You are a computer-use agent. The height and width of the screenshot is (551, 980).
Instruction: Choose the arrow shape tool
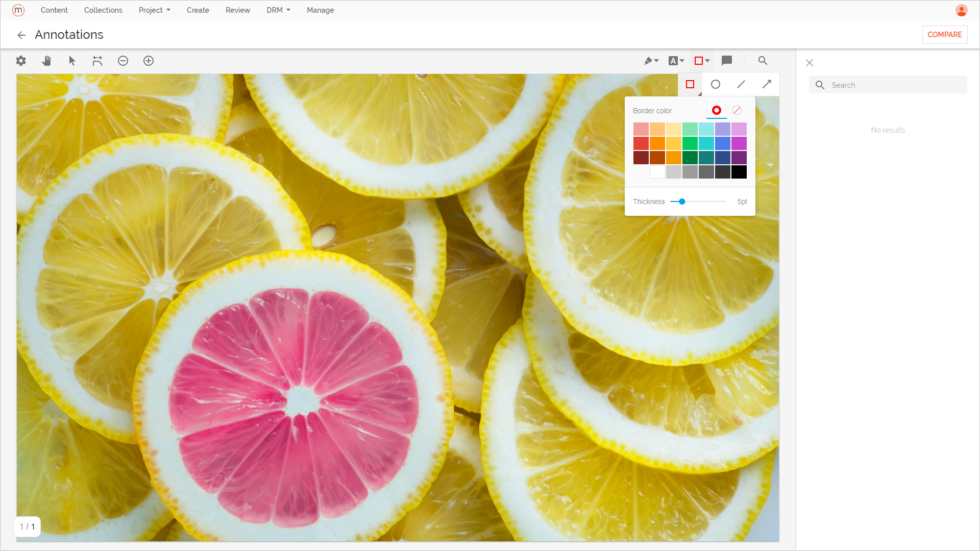click(767, 84)
